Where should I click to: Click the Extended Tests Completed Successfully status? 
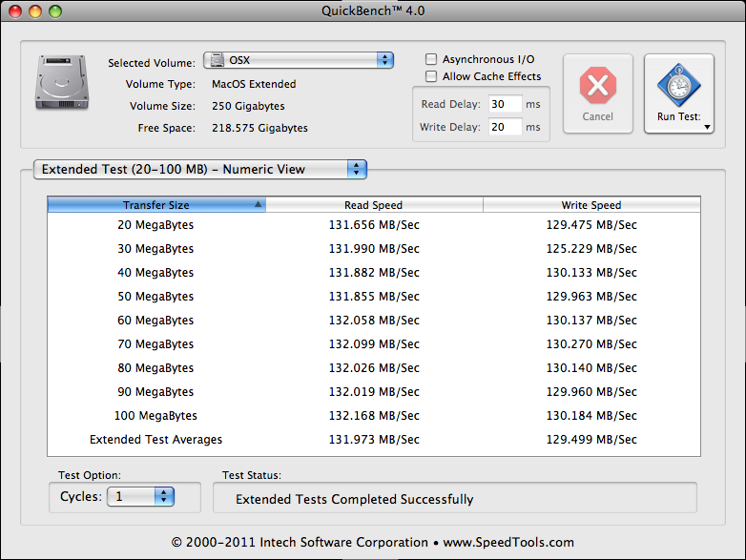[x=355, y=499]
